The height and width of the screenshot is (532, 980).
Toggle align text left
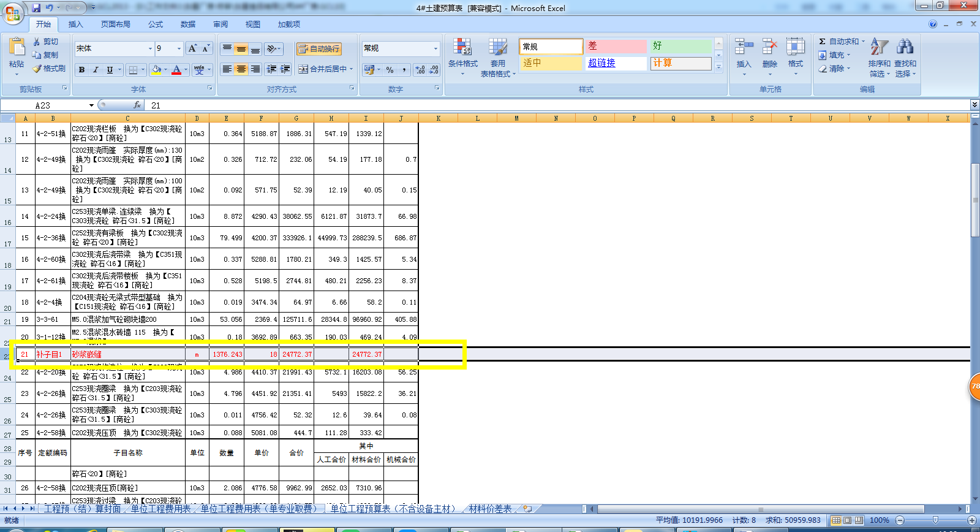point(227,69)
